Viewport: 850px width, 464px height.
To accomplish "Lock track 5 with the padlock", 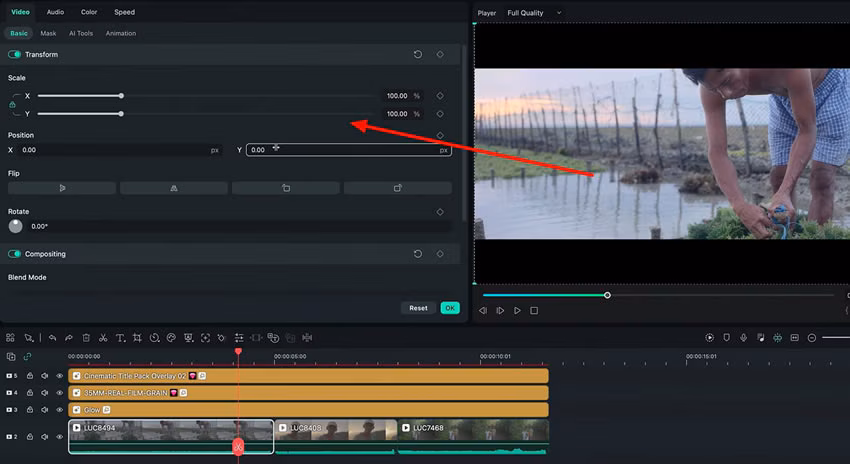I will click(x=30, y=376).
